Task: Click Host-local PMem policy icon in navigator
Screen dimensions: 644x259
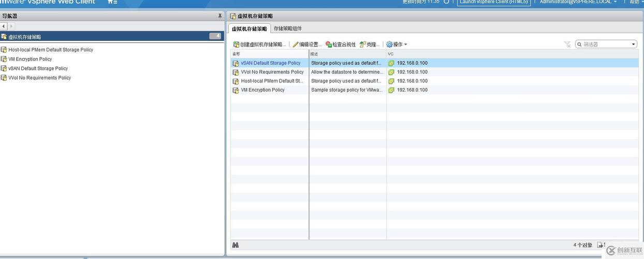Action: coord(4,50)
